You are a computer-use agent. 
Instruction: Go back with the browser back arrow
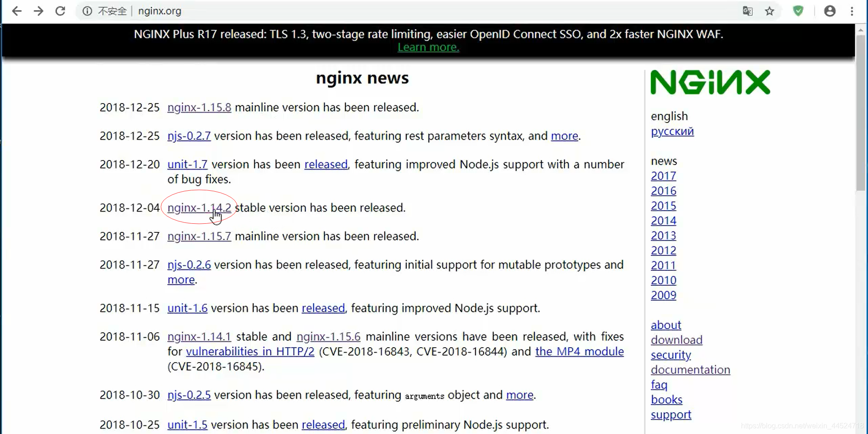click(x=17, y=11)
